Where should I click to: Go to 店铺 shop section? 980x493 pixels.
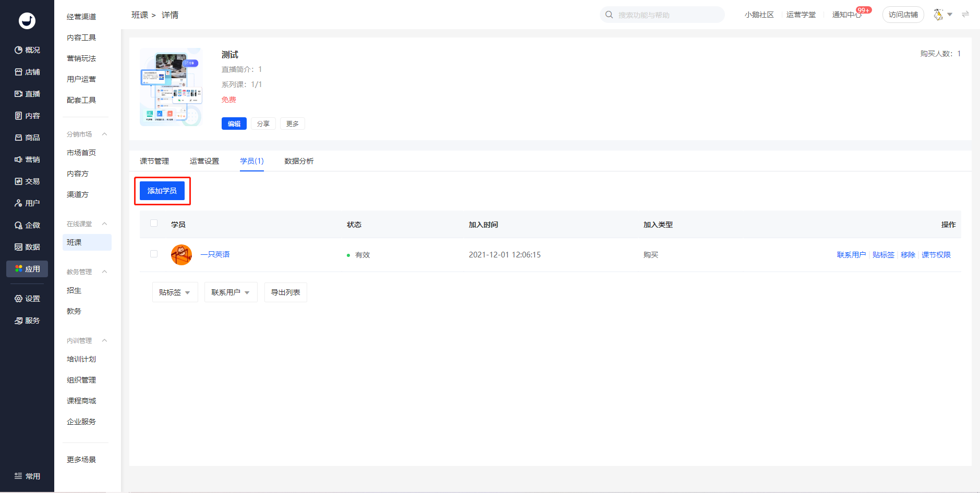click(x=27, y=72)
